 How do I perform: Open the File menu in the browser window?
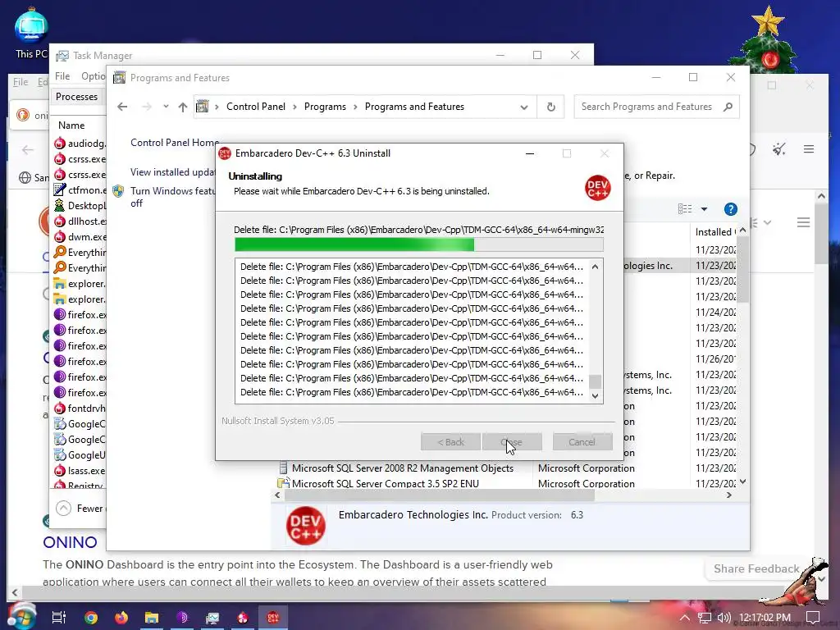(x=21, y=82)
